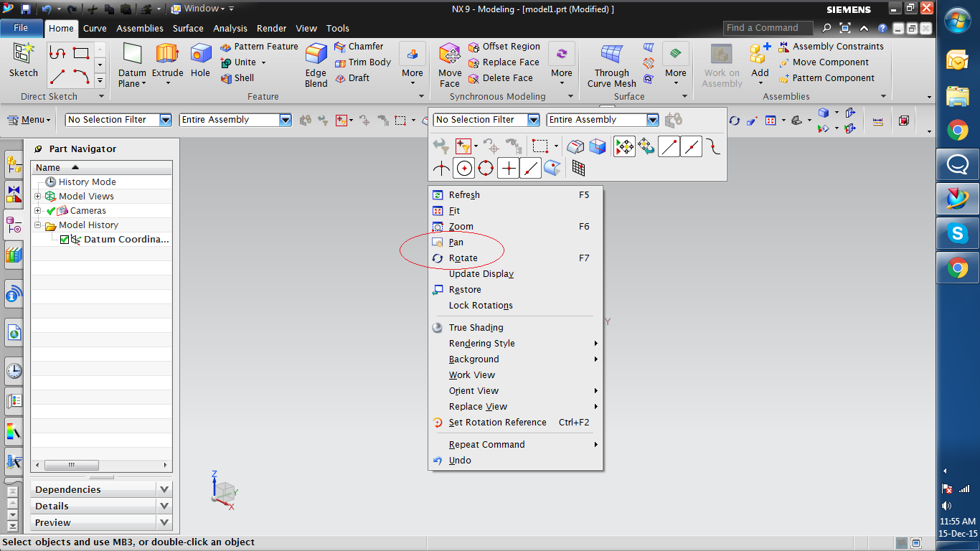Viewport: 980px width, 551px height.
Task: Click the Pattern Feature button
Action: coord(258,47)
